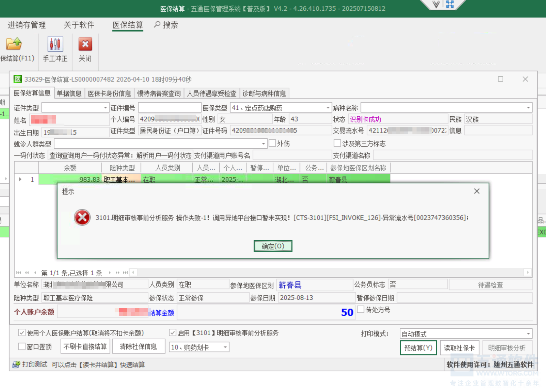Expand row 1 indicator arrow
546x392 pixels.
20,179
